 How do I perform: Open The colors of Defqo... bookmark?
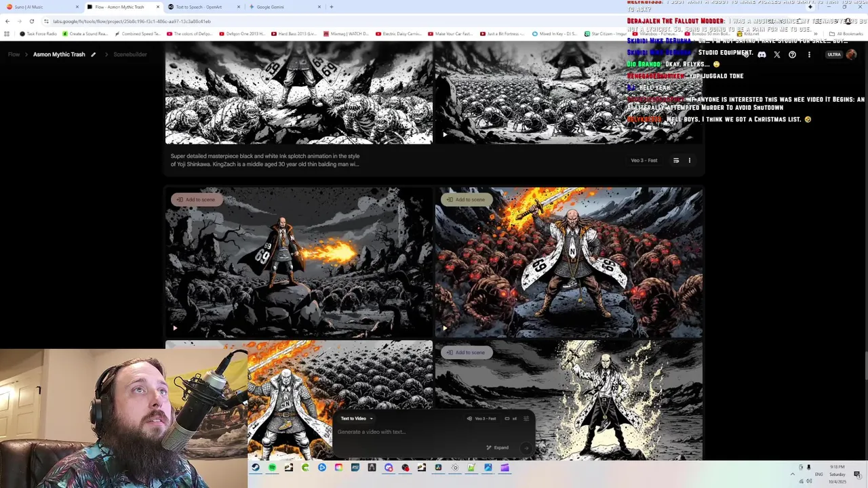190,34
